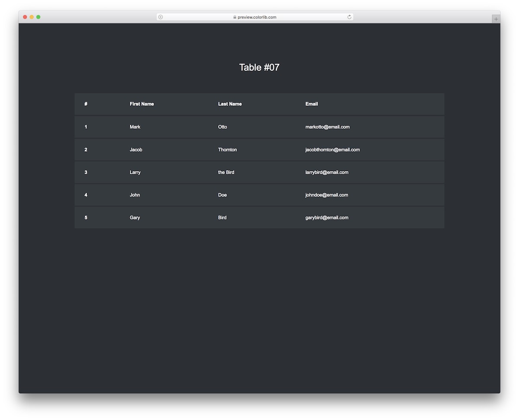Click the reload icon in the address bar
This screenshot has height=420, width=519.
(349, 17)
